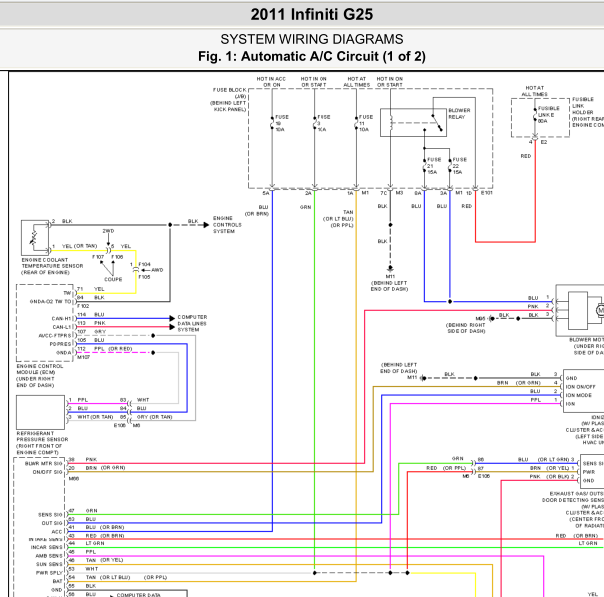
Task: Select 'BRN (OR ORN)' wire label at pin 20
Action: pos(105,468)
